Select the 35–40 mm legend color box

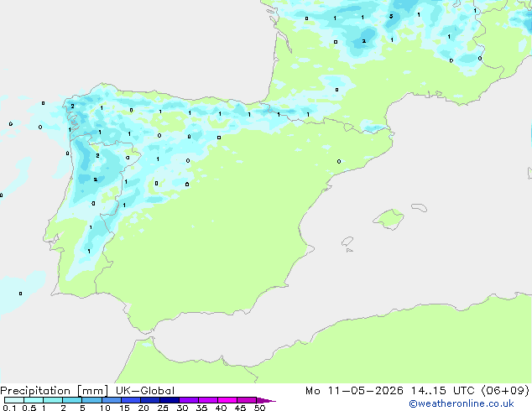[x=208, y=400]
